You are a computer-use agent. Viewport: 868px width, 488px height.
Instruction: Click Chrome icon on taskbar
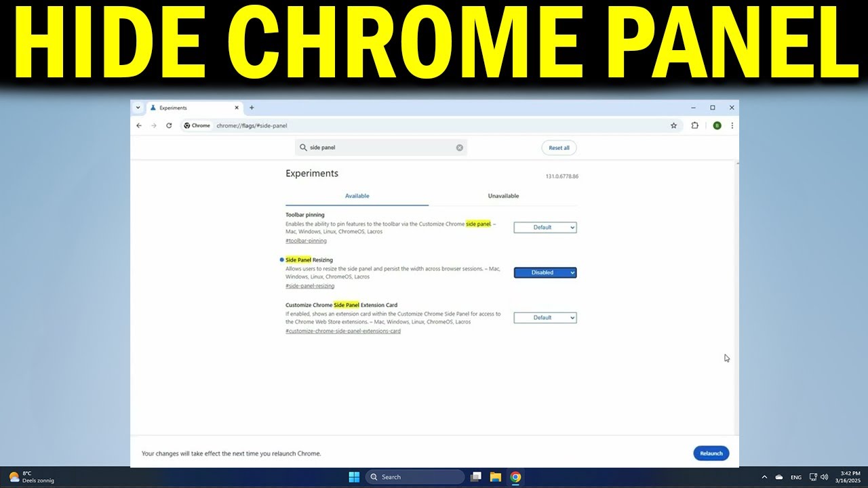[x=515, y=477]
